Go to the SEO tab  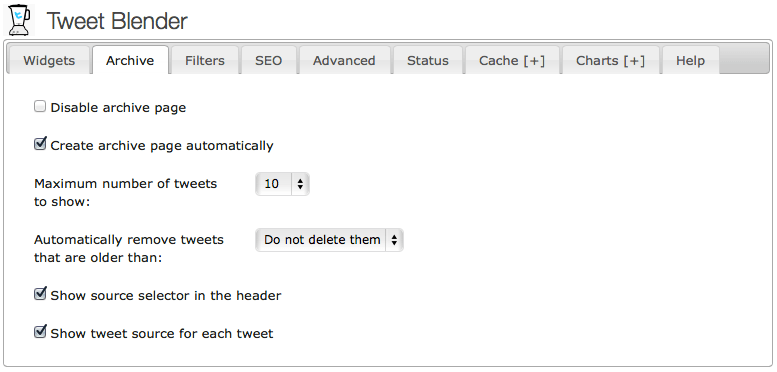[269, 60]
